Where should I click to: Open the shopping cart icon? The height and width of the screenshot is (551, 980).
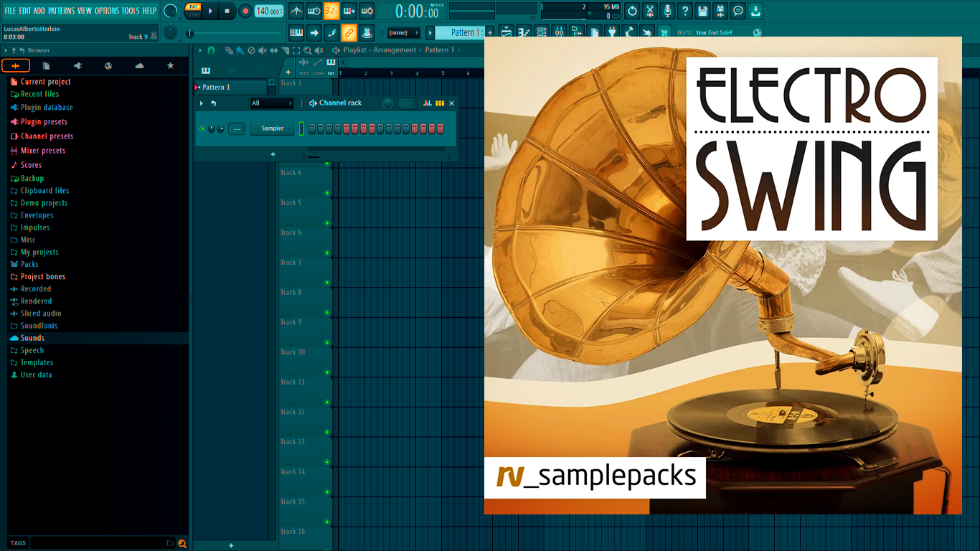pos(664,32)
